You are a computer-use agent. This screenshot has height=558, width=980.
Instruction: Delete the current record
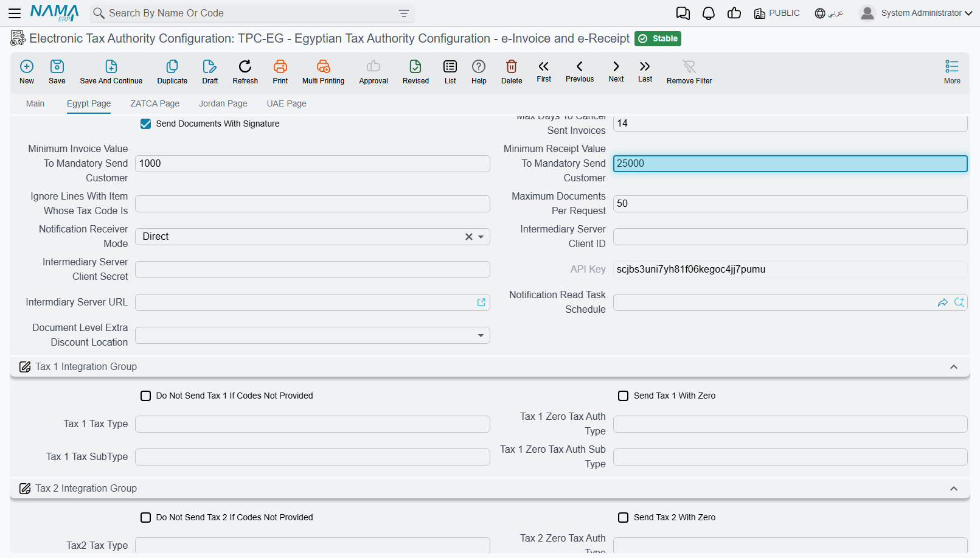[512, 66]
